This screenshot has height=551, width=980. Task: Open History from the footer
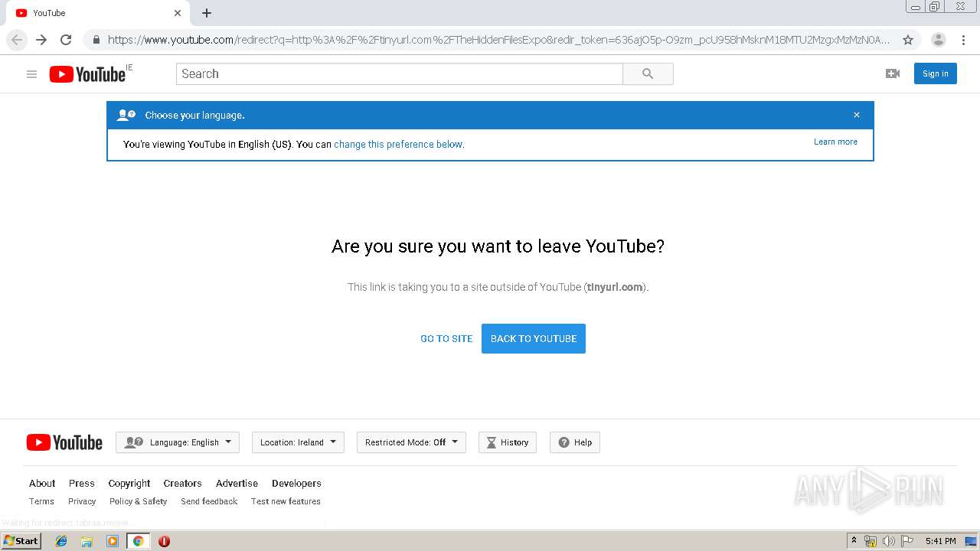[x=508, y=442]
